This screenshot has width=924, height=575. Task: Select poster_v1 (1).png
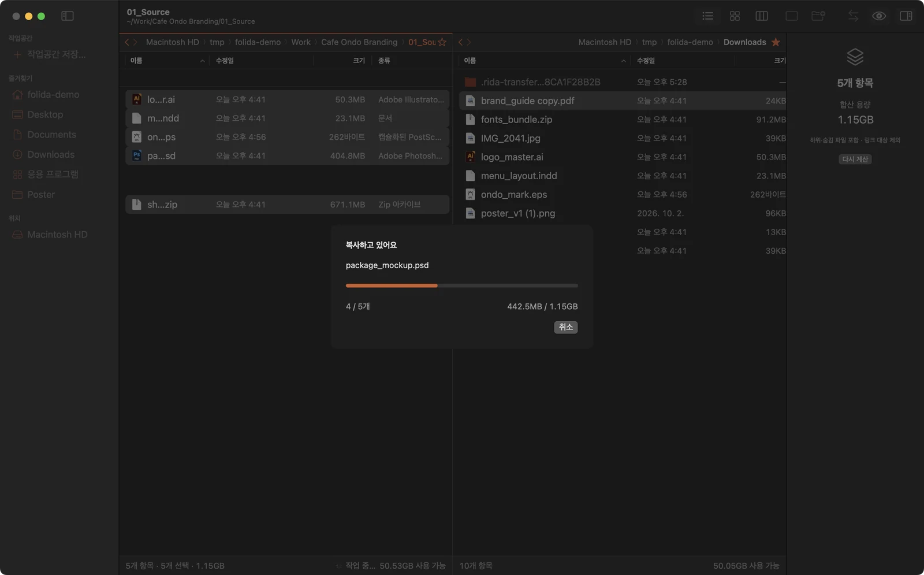click(623, 213)
